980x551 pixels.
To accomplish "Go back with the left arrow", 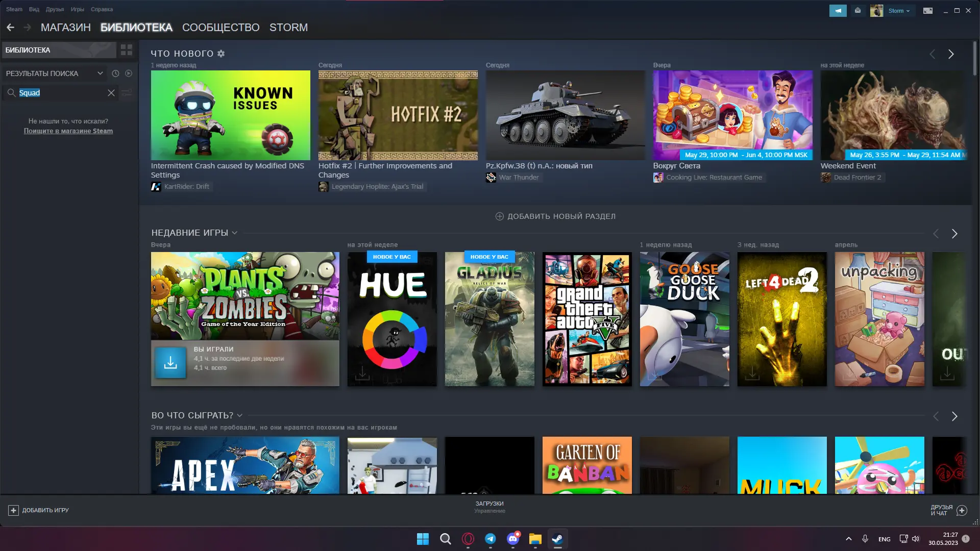I will click(10, 28).
